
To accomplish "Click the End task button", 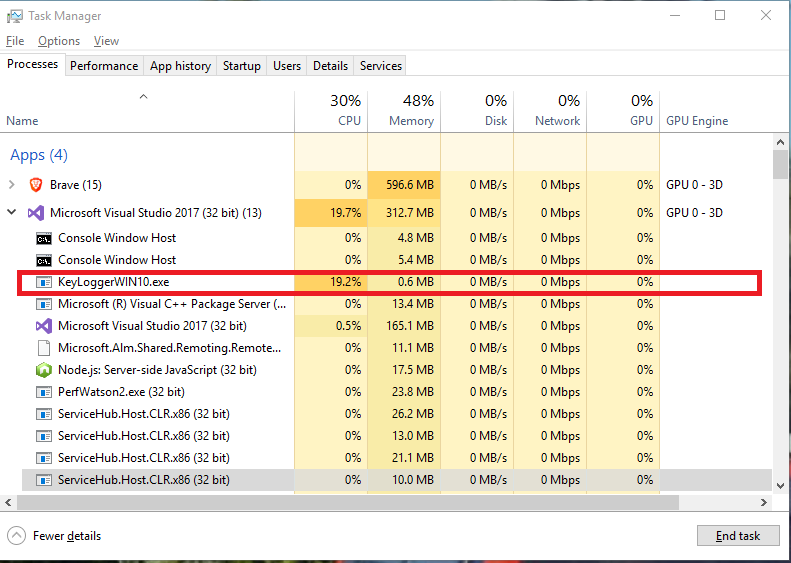I will coord(738,536).
